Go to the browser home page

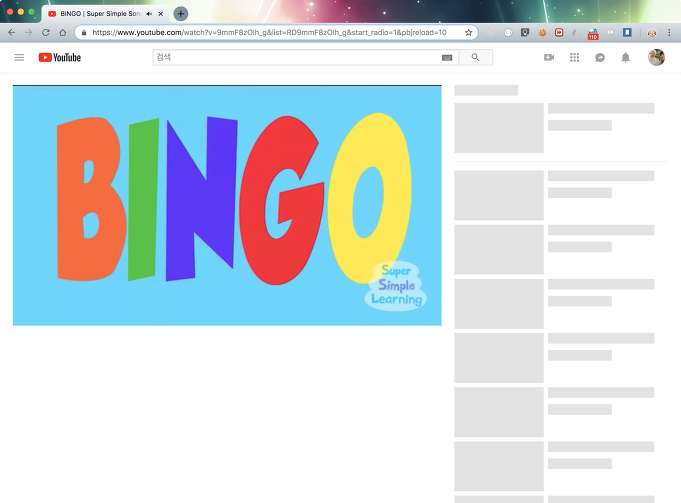click(63, 33)
